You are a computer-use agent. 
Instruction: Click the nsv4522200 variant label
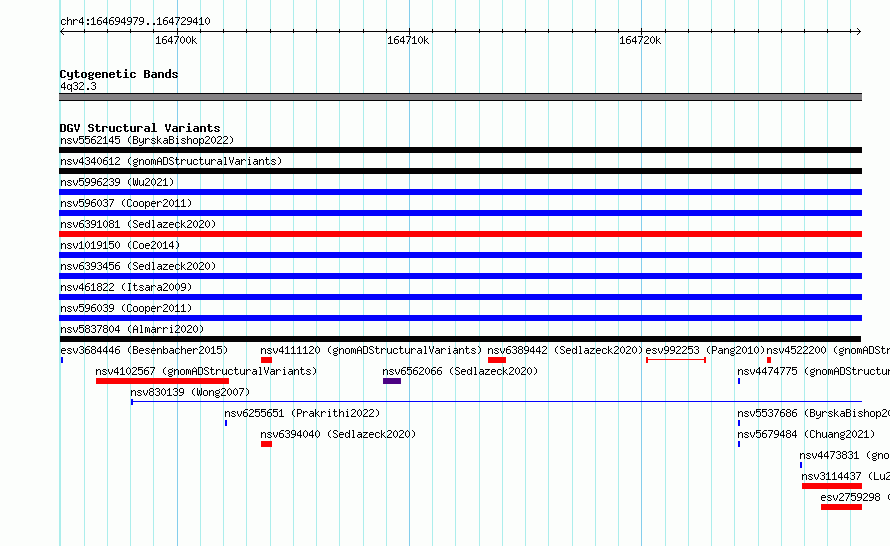click(828, 350)
